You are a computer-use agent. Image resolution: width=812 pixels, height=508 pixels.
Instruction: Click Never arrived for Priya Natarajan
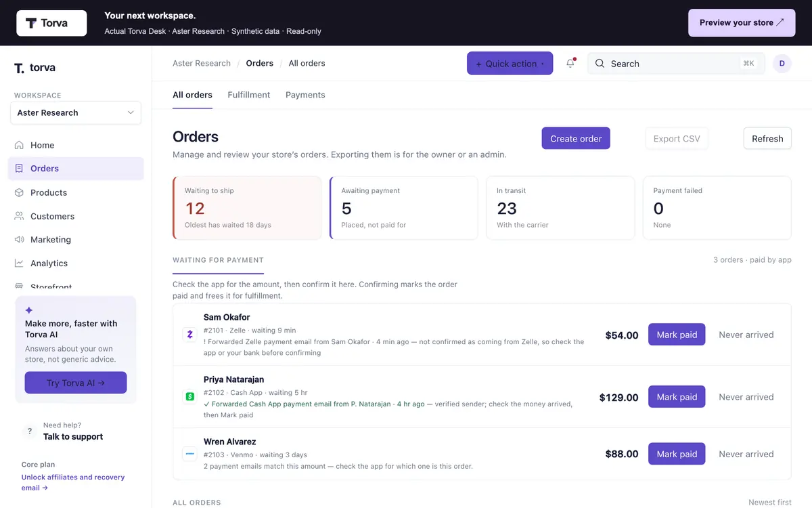[x=746, y=397]
